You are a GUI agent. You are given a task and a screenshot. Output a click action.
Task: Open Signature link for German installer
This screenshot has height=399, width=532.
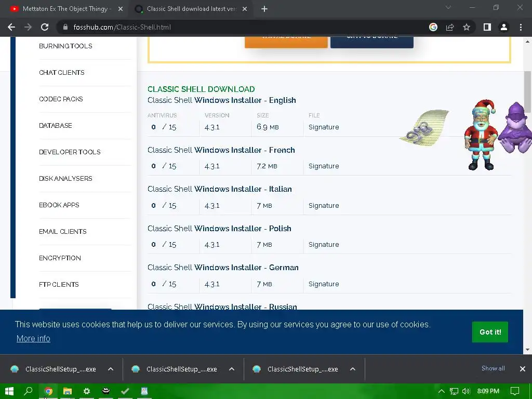point(324,284)
